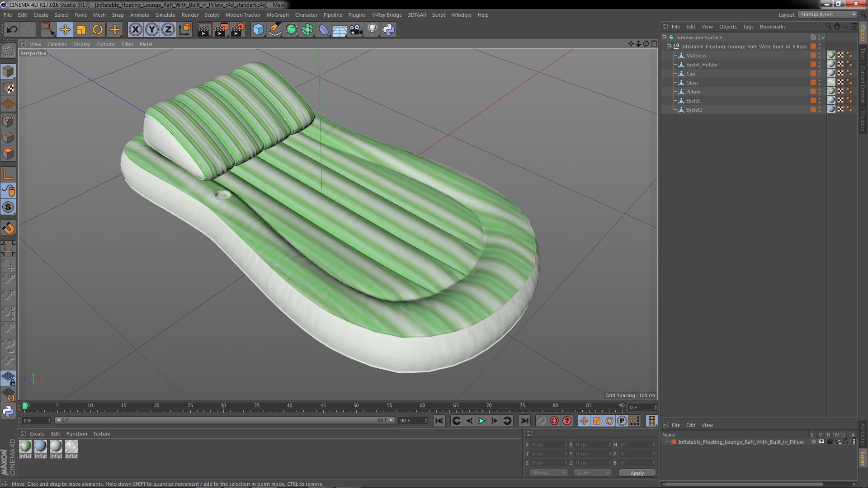Screen dimensions: 868x488
Task: Click Render View clapperboard icon
Action: pyautogui.click(x=204, y=30)
